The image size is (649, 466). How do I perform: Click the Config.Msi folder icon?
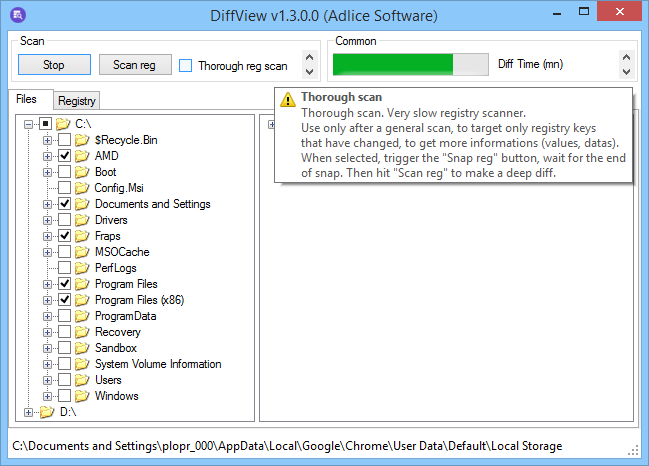click(x=82, y=187)
